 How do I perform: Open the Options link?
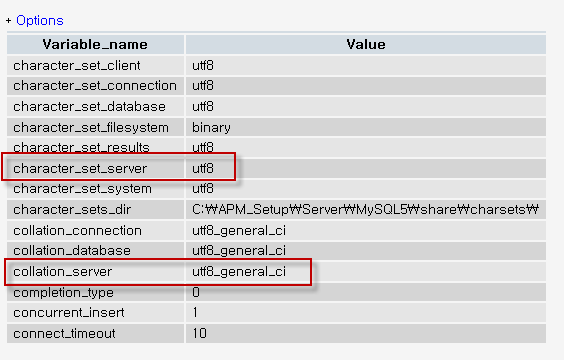click(40, 20)
